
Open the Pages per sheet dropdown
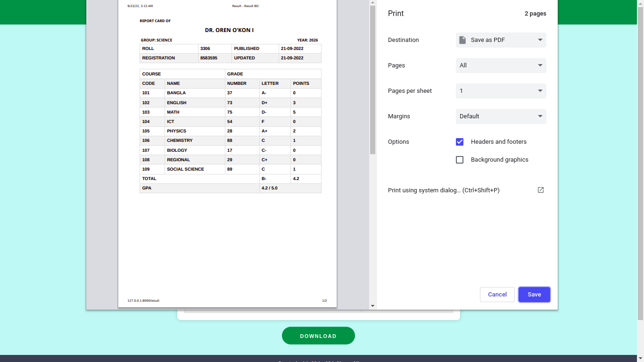pyautogui.click(x=501, y=91)
